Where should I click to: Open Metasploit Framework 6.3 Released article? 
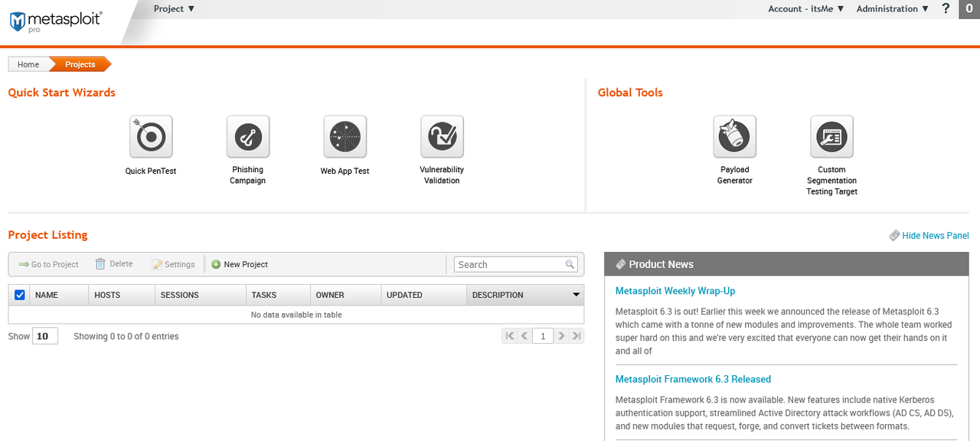pyautogui.click(x=693, y=379)
